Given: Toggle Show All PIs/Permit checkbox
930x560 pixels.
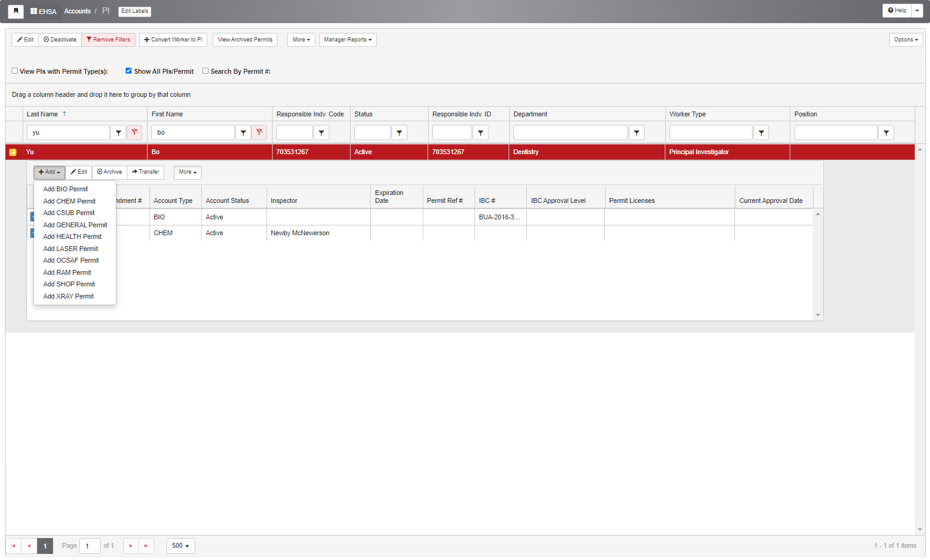Looking at the screenshot, I should click(129, 71).
